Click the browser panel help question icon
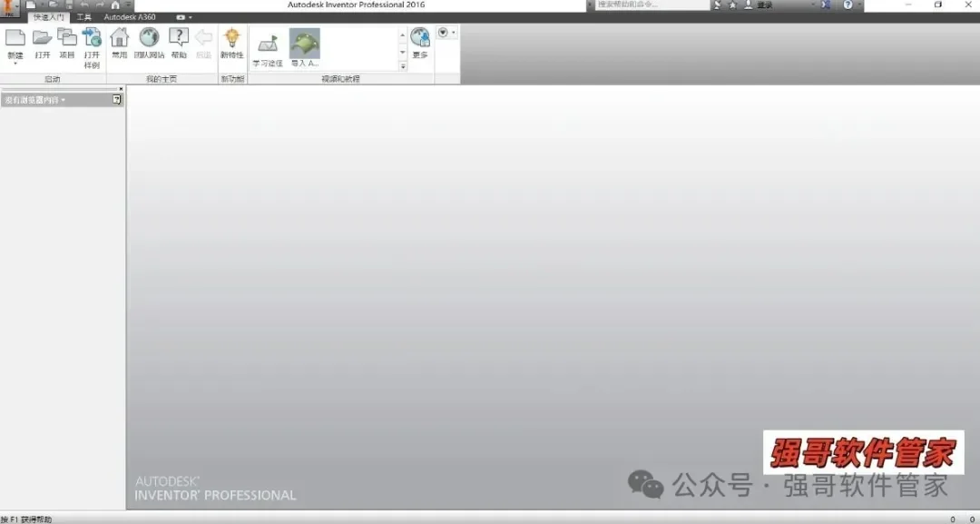Image resolution: width=980 pixels, height=524 pixels. pos(117,99)
